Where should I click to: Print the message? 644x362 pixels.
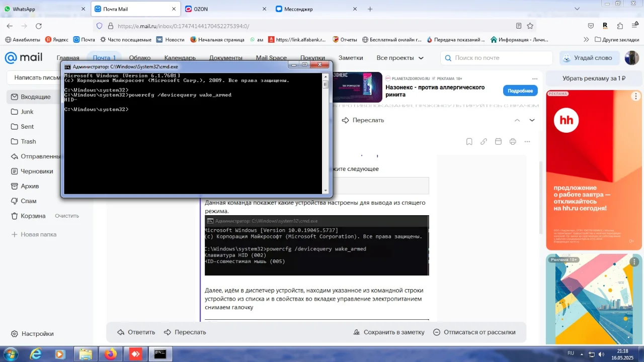(x=513, y=142)
